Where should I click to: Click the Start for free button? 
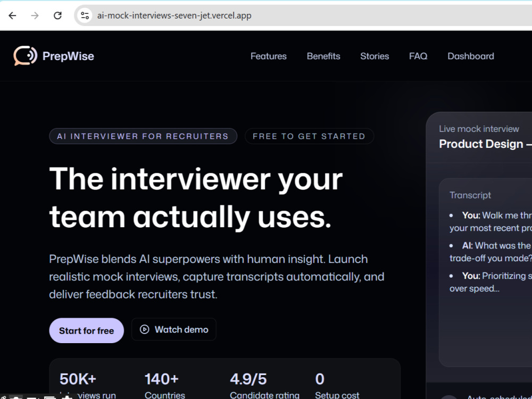pos(87,330)
